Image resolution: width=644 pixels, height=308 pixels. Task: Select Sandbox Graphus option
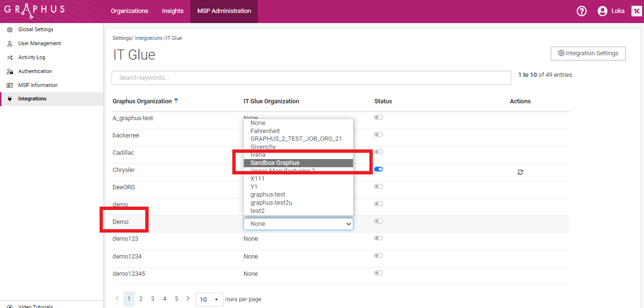click(298, 163)
